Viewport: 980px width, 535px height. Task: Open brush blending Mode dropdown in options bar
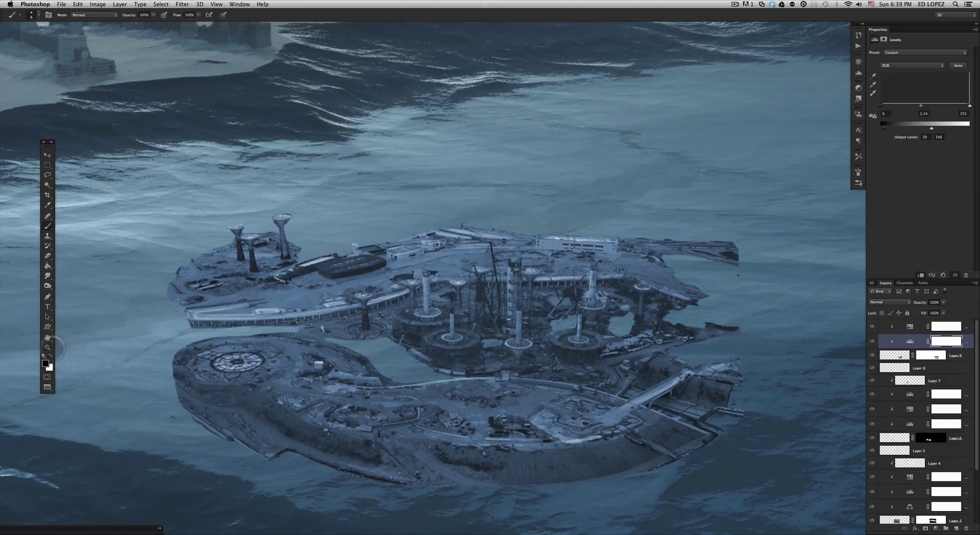pos(94,15)
